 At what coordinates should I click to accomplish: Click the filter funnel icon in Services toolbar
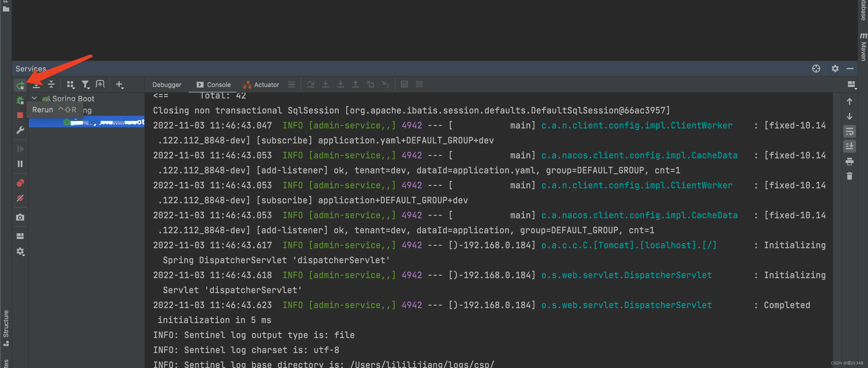86,84
